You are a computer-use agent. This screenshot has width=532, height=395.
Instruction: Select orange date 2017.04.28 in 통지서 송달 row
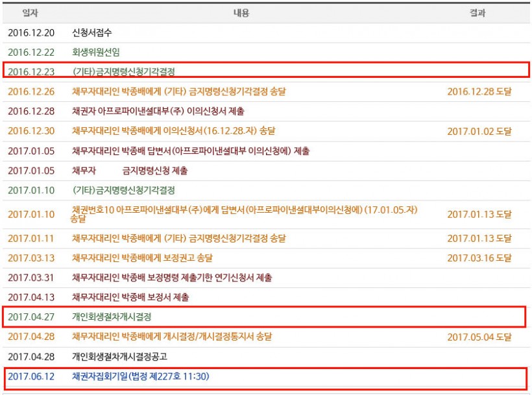point(31,337)
